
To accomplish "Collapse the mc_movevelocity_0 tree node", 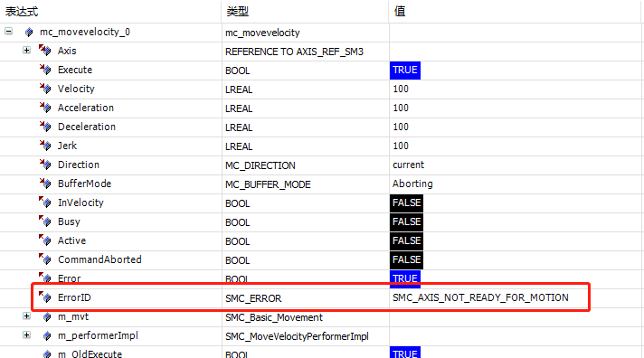I will (x=9, y=32).
